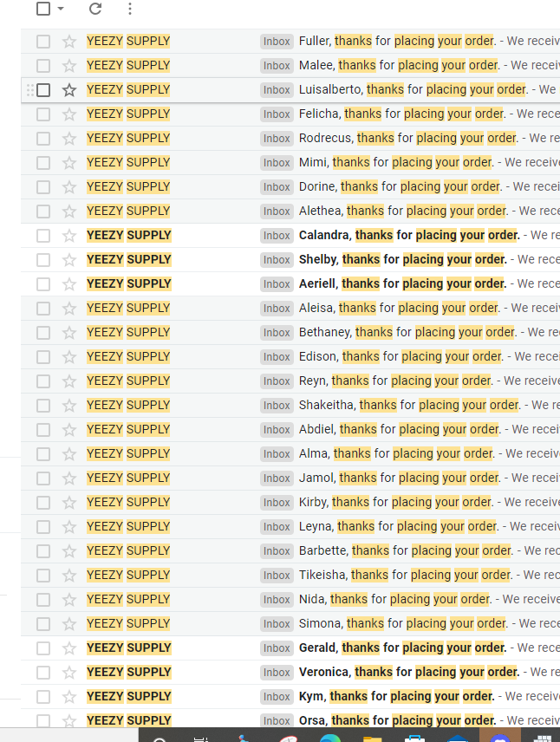The width and height of the screenshot is (560, 742).
Task: Click Inbox label on Barbette email
Action: [277, 550]
